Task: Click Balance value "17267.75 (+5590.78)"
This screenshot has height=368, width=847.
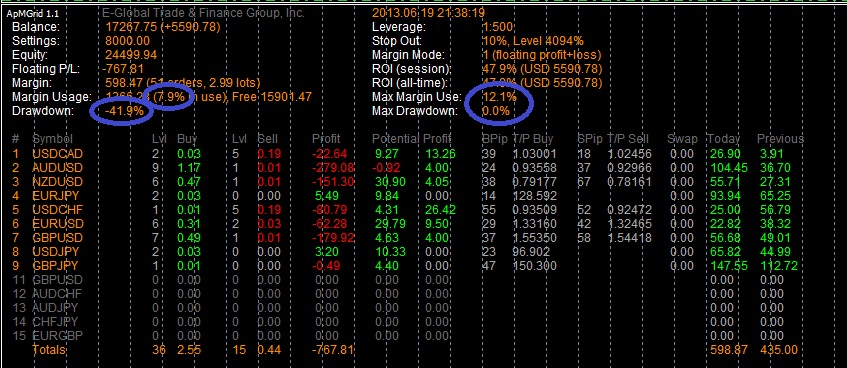Action: coord(163,26)
